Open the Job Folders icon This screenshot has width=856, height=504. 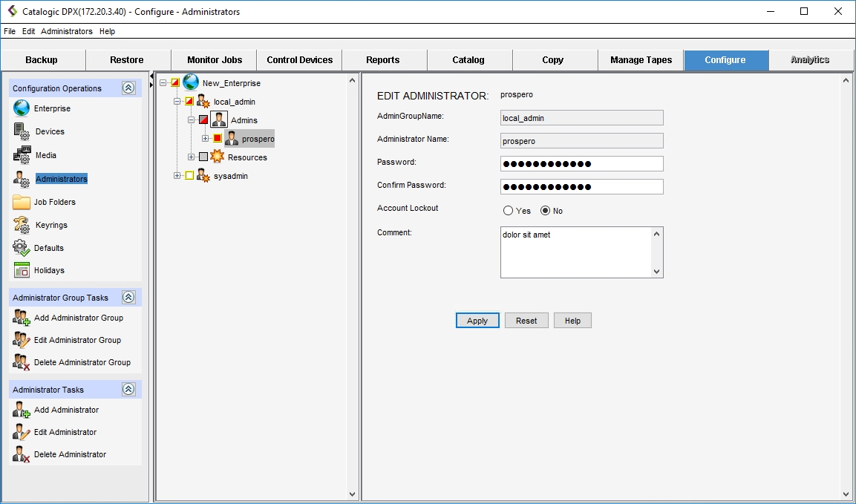tap(22, 202)
